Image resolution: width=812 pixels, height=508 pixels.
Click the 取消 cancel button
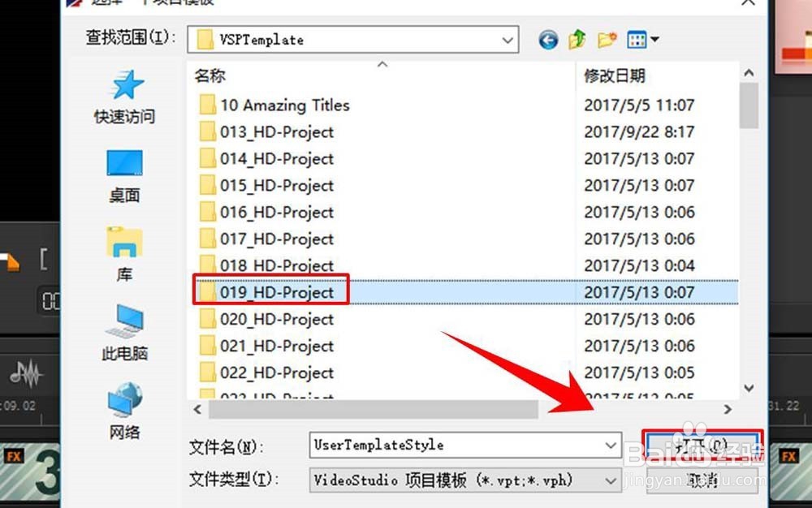tap(702, 480)
